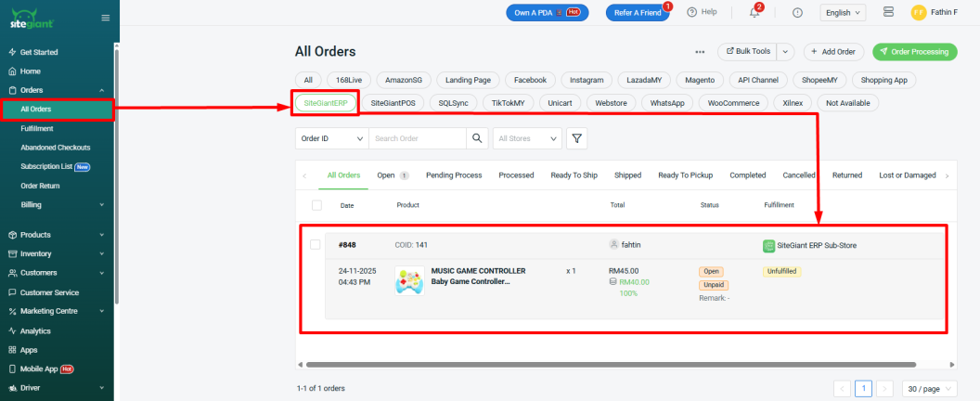This screenshot has height=401, width=980.
Task: Click the search magnifier icon
Action: tap(477, 138)
